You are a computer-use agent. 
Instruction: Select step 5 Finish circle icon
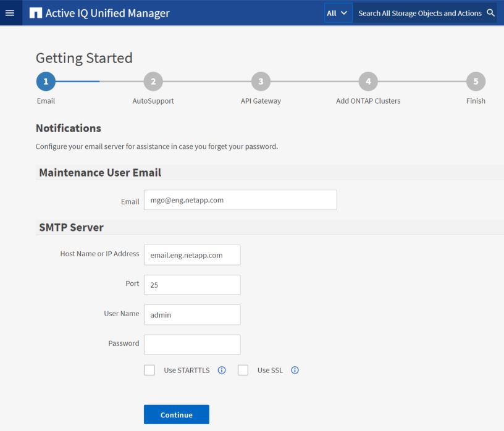click(x=476, y=81)
